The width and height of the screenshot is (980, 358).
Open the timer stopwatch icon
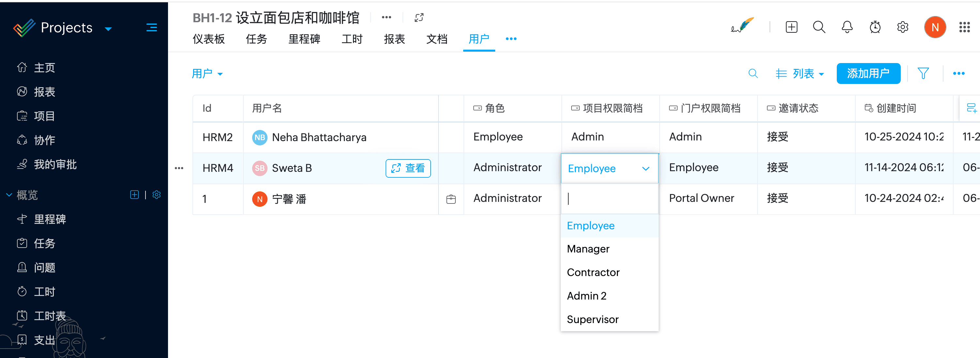(875, 27)
